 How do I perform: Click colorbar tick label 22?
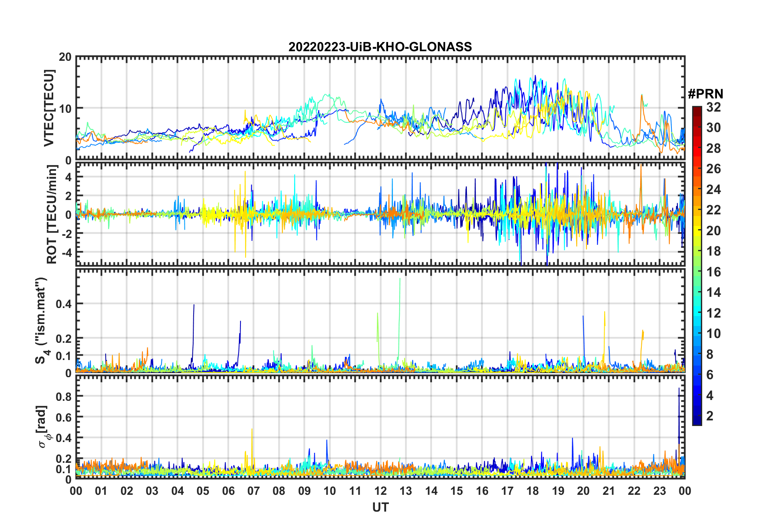coord(713,210)
